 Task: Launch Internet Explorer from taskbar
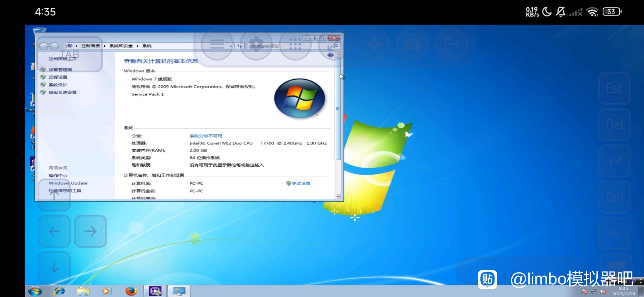pyautogui.click(x=59, y=291)
